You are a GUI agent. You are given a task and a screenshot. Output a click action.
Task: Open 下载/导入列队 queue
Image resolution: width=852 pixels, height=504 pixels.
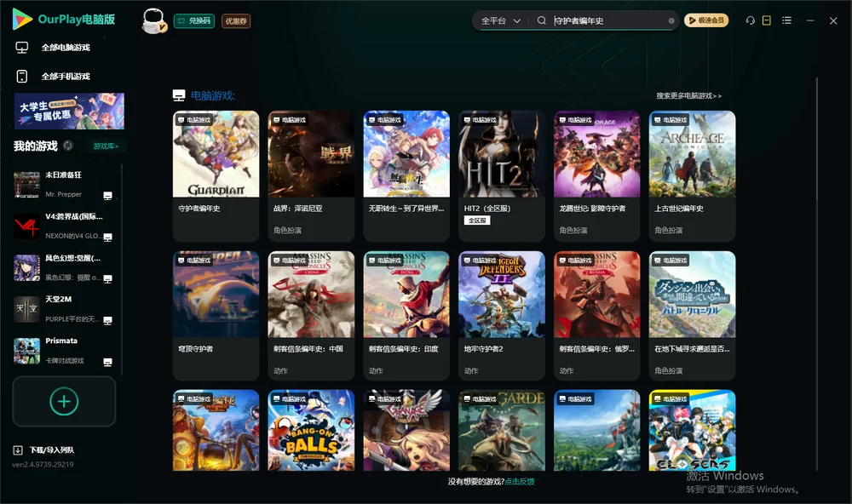(52, 450)
